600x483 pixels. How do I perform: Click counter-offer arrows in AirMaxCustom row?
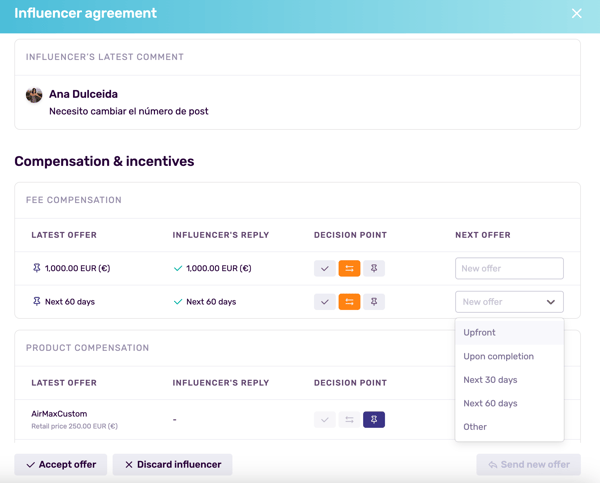point(349,420)
